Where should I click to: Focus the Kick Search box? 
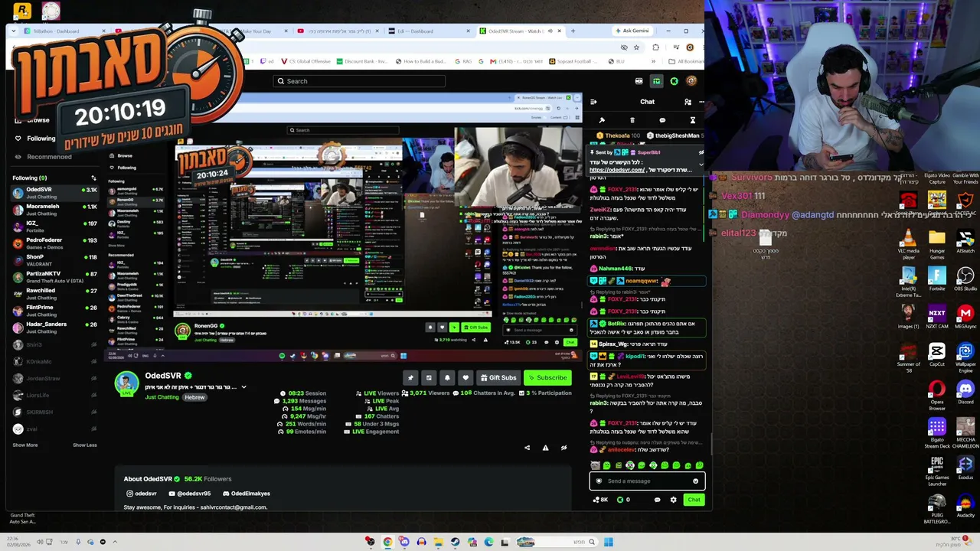[x=359, y=81]
